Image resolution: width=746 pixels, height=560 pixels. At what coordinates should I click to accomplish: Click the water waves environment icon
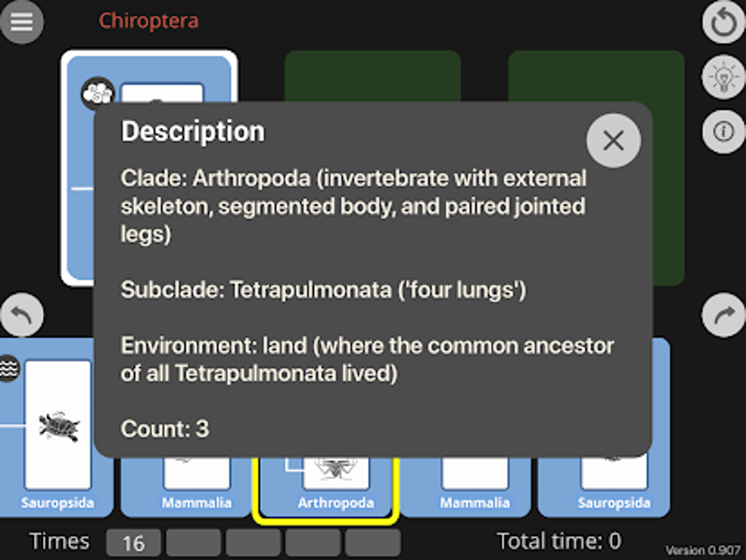click(9, 368)
